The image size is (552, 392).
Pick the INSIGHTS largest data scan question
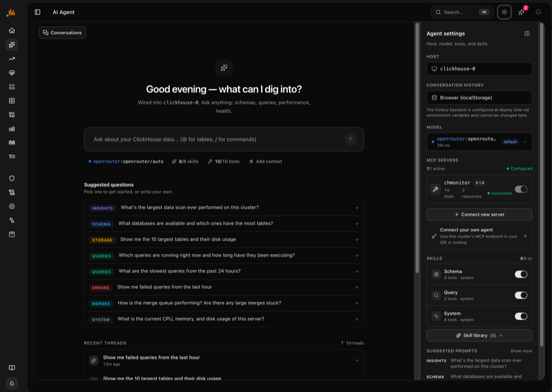pyautogui.click(x=224, y=208)
